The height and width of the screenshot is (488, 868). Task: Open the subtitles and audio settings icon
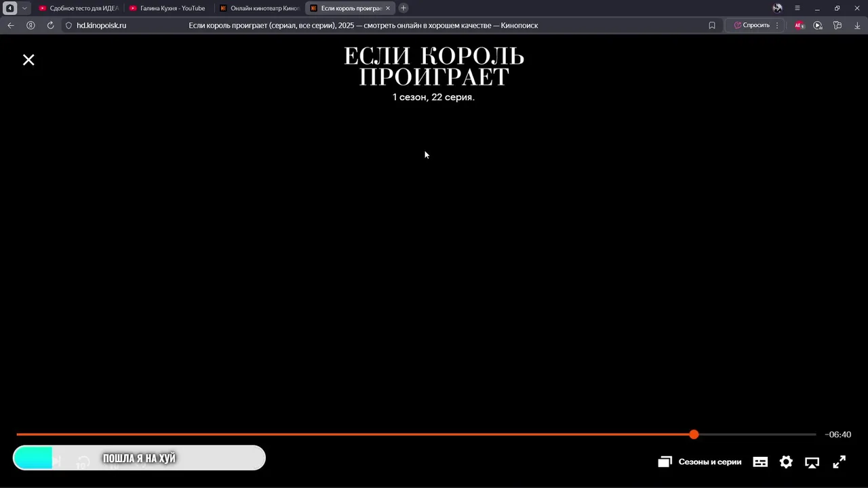pyautogui.click(x=760, y=462)
